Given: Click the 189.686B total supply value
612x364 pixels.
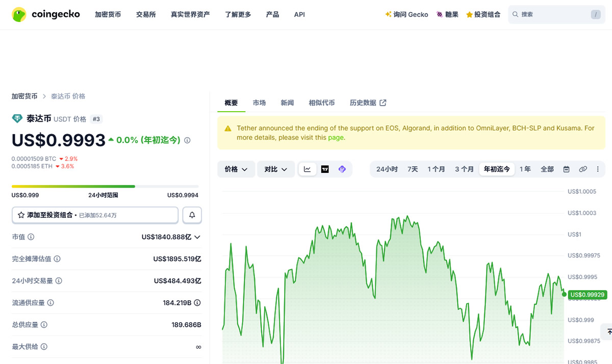Looking at the screenshot, I should click(x=187, y=325).
